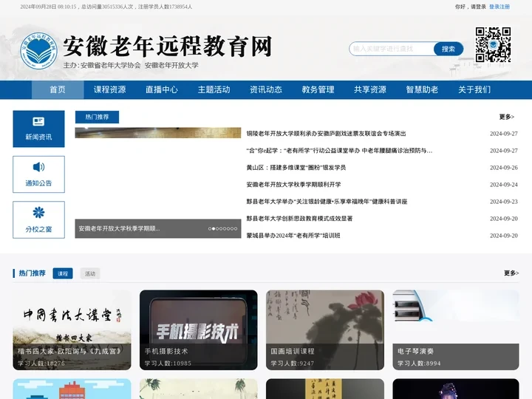Switch to the 活动 tab
The image size is (532, 399).
coord(90,273)
